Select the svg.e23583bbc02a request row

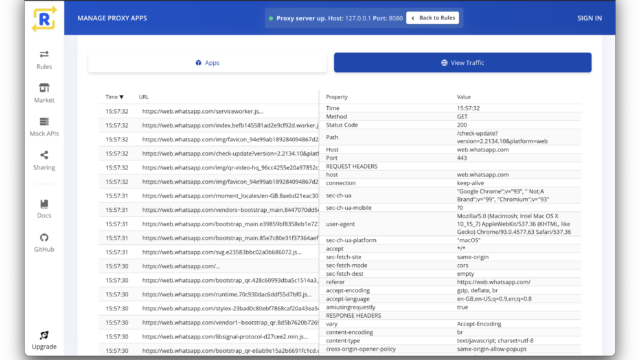tap(209, 252)
